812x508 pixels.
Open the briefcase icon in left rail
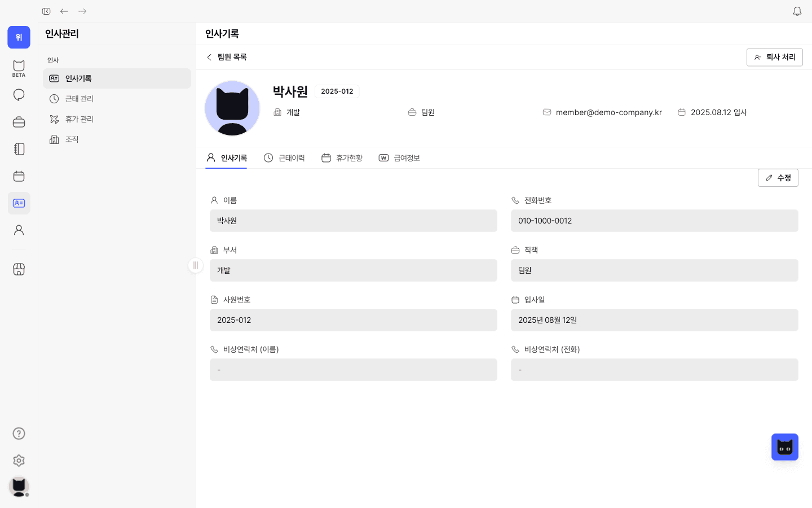point(19,122)
